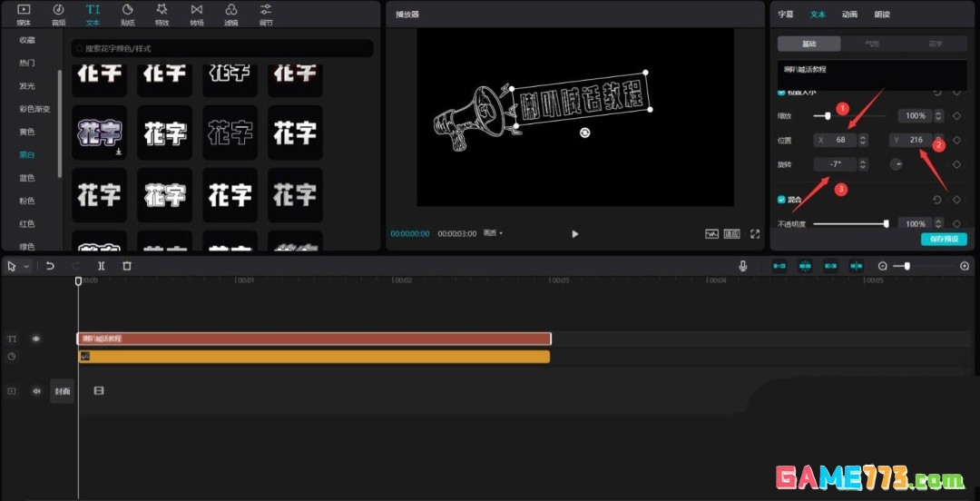Viewport: 980px width, 501px height.
Task: Hide the text track with eye icon
Action: click(x=36, y=339)
